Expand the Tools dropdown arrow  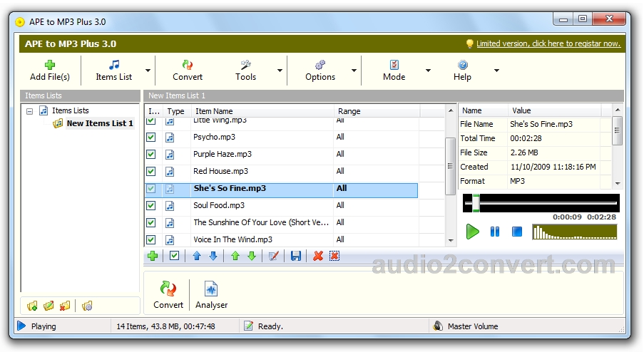[x=280, y=71]
